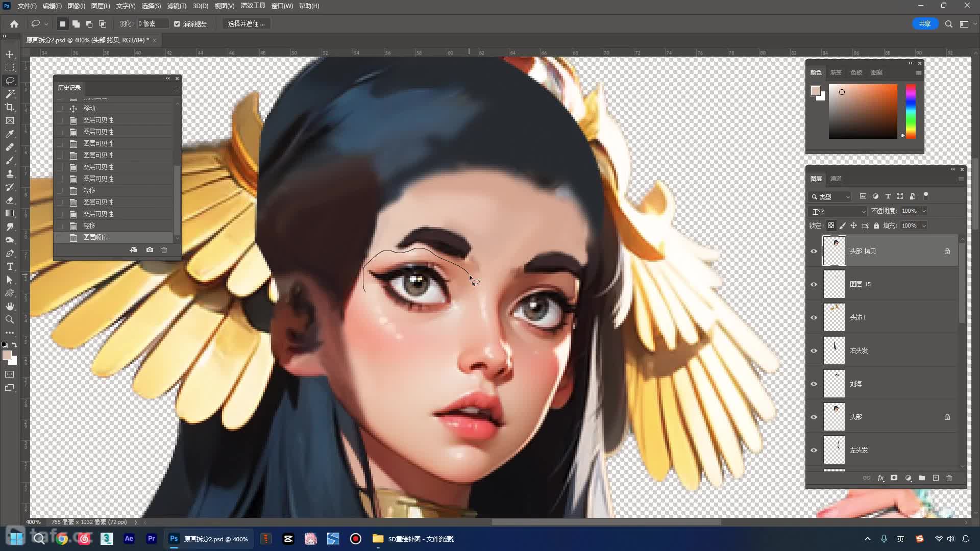Viewport: 980px width, 551px height.
Task: Open the opacity dropdown arrow
Action: click(924, 211)
